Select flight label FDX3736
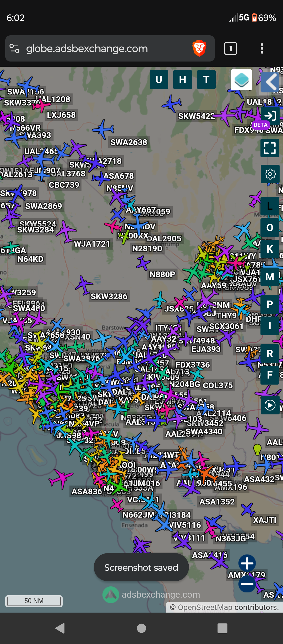 pos(193,365)
